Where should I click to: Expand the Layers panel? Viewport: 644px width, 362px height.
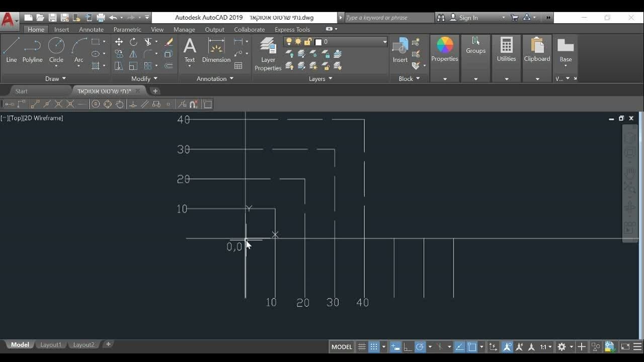pyautogui.click(x=320, y=78)
